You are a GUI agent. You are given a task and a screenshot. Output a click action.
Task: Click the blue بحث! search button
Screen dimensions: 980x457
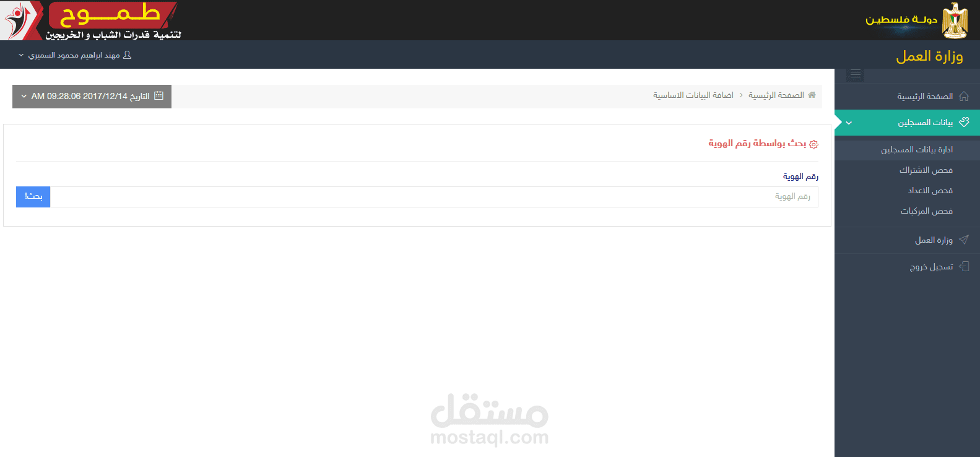33,197
